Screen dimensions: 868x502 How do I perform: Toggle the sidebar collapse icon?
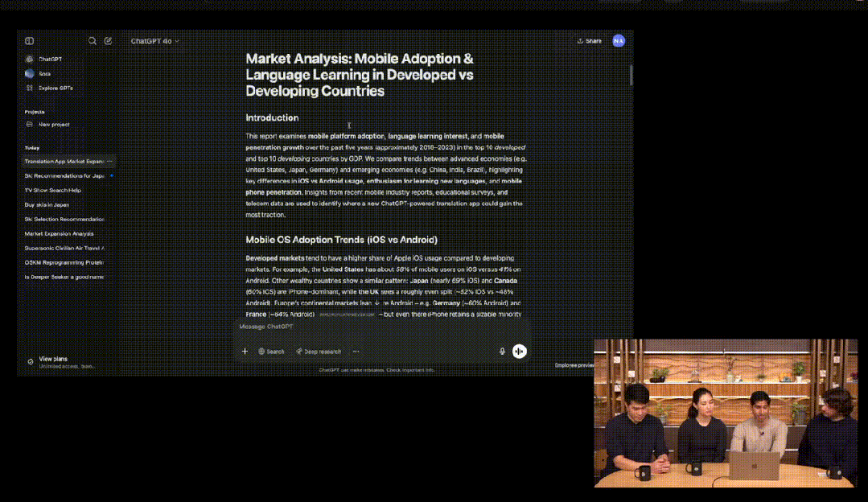(29, 41)
